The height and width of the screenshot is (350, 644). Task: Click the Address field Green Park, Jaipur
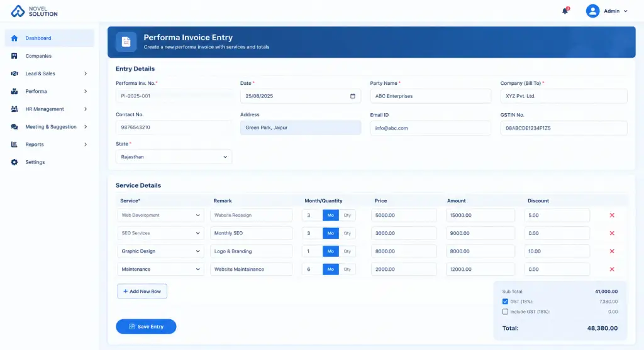[x=301, y=128]
